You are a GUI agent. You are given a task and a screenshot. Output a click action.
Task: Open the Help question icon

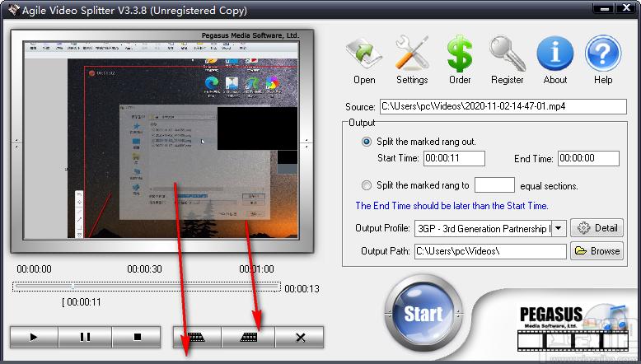603,60
